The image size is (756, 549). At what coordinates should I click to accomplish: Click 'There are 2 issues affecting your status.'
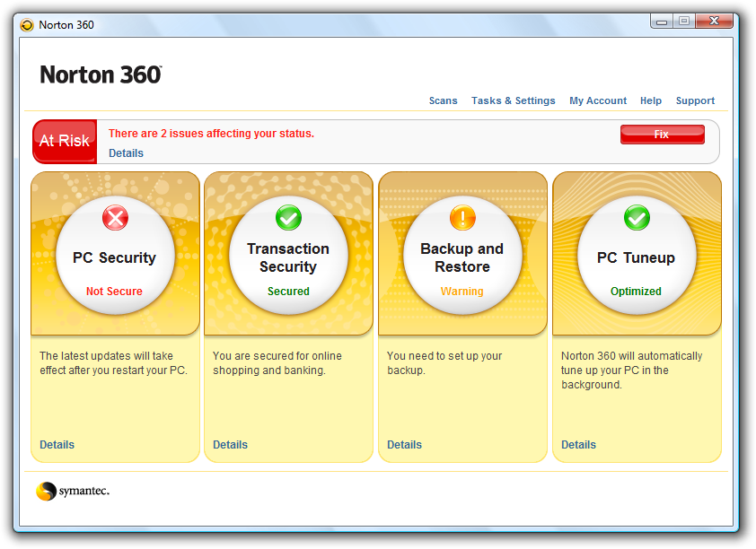[211, 134]
